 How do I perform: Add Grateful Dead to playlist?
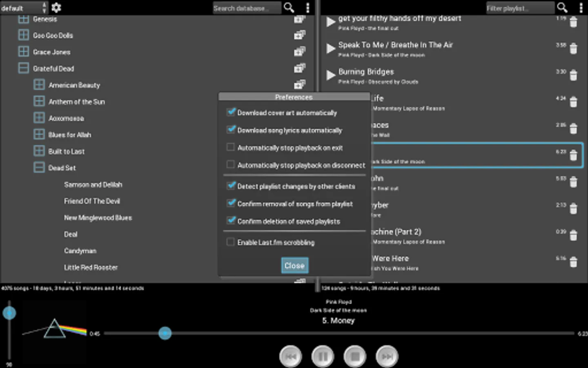300,68
